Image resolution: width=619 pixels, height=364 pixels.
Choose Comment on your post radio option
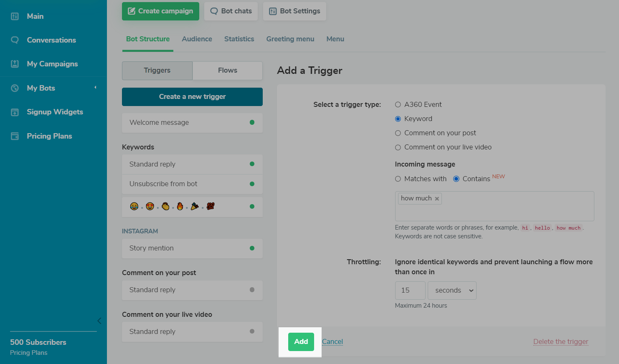coord(398,133)
